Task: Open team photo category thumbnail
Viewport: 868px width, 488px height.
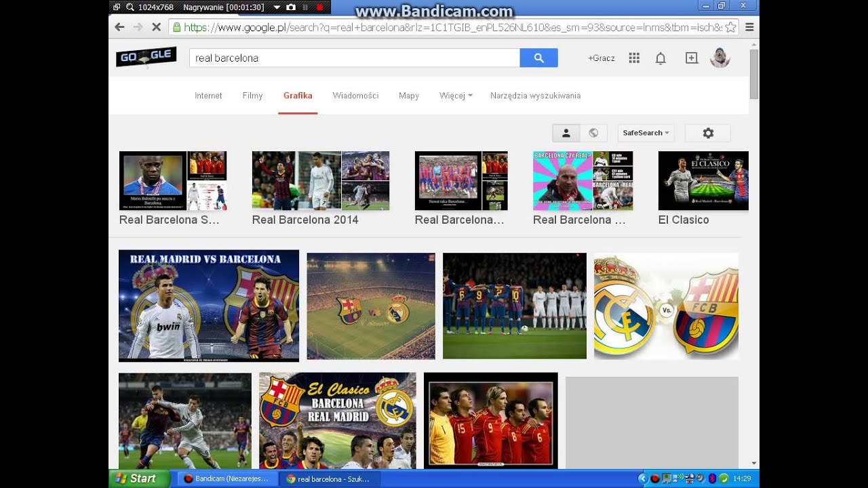Action: tap(461, 181)
